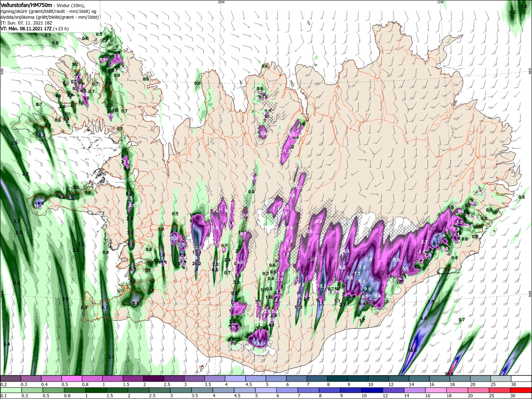Click the 20W longitude label
This screenshot has height=399, width=532.
coord(221,2)
